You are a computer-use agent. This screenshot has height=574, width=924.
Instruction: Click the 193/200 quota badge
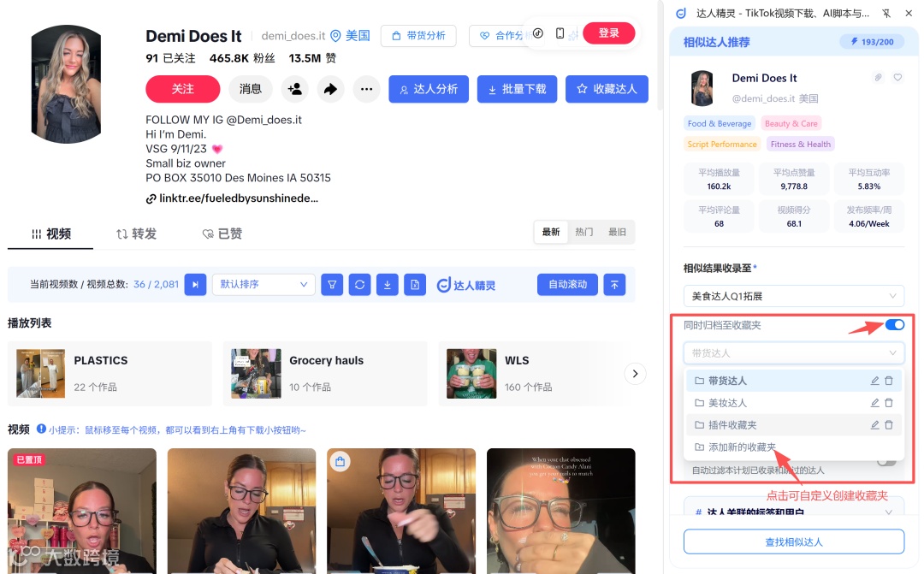[872, 42]
